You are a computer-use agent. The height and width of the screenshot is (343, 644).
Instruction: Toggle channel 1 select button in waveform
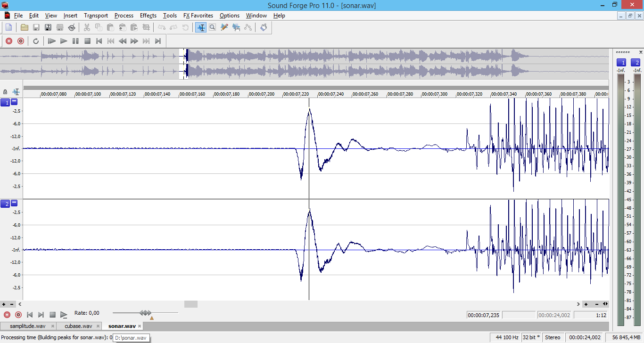(x=5, y=102)
